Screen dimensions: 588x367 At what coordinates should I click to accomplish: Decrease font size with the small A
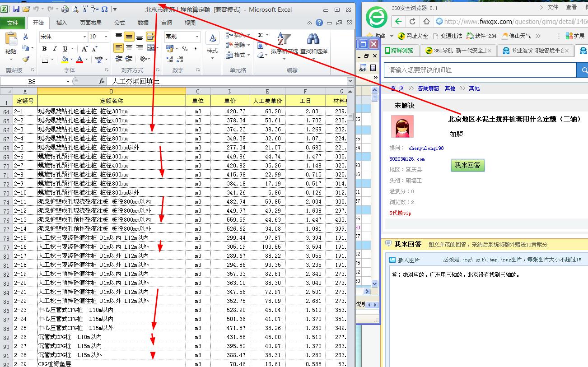[x=95, y=49]
